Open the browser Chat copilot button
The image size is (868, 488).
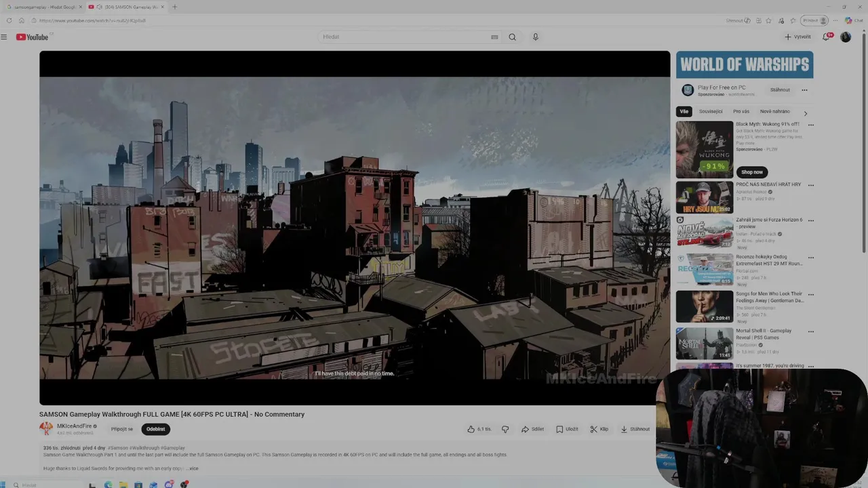point(854,20)
